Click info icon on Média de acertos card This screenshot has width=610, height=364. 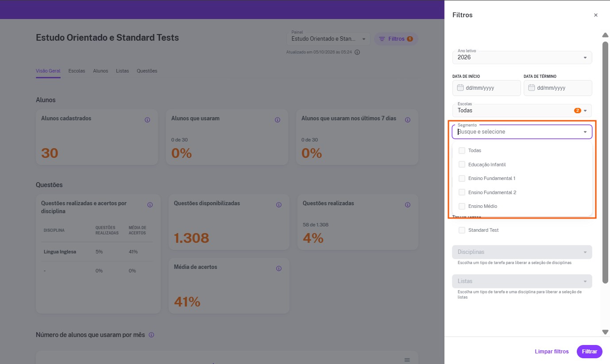click(279, 268)
